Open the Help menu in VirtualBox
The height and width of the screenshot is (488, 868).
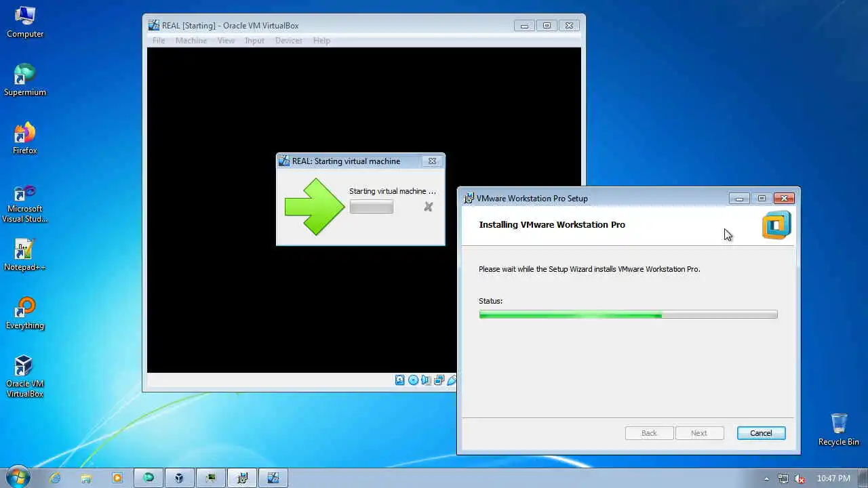pos(321,41)
